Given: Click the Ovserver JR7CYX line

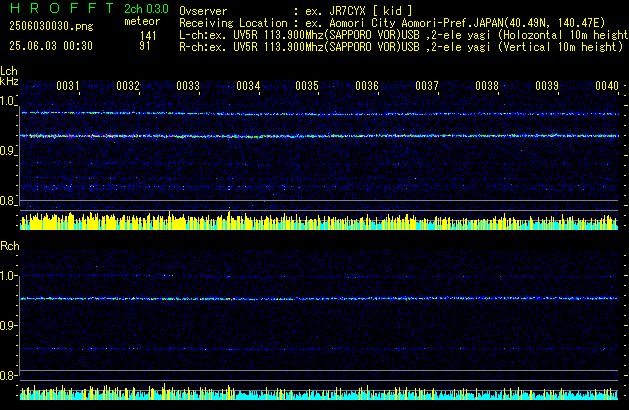Looking at the screenshot, I should (x=296, y=11).
